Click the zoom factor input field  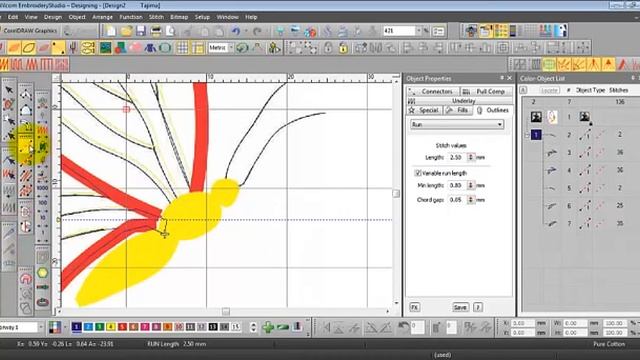[x=399, y=31]
